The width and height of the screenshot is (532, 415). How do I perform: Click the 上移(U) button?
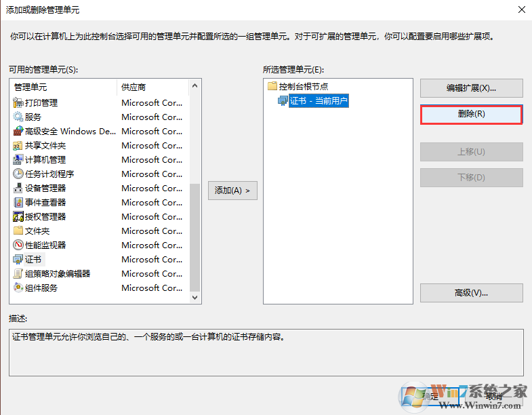click(471, 152)
